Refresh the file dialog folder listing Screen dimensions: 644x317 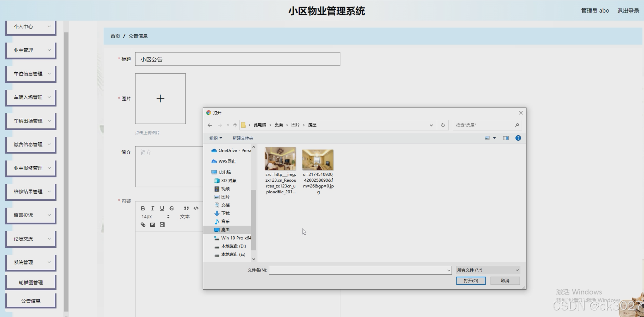(443, 125)
